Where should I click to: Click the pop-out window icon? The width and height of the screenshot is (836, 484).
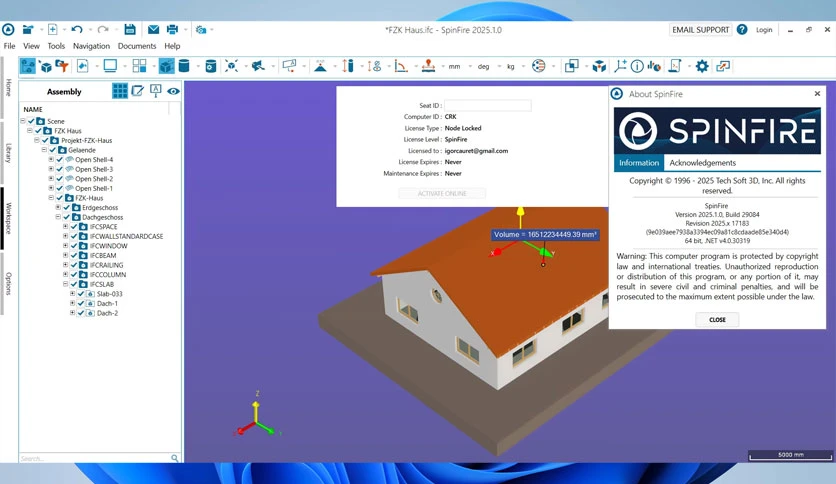tap(723, 66)
